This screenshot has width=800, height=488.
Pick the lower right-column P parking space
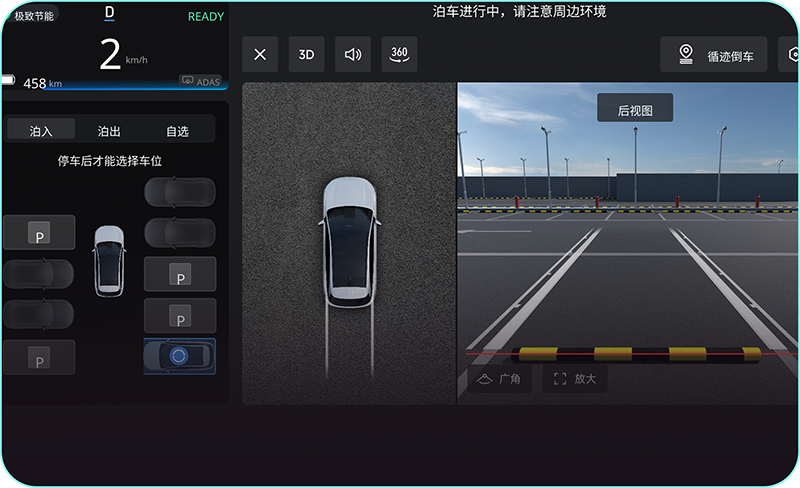click(x=180, y=316)
